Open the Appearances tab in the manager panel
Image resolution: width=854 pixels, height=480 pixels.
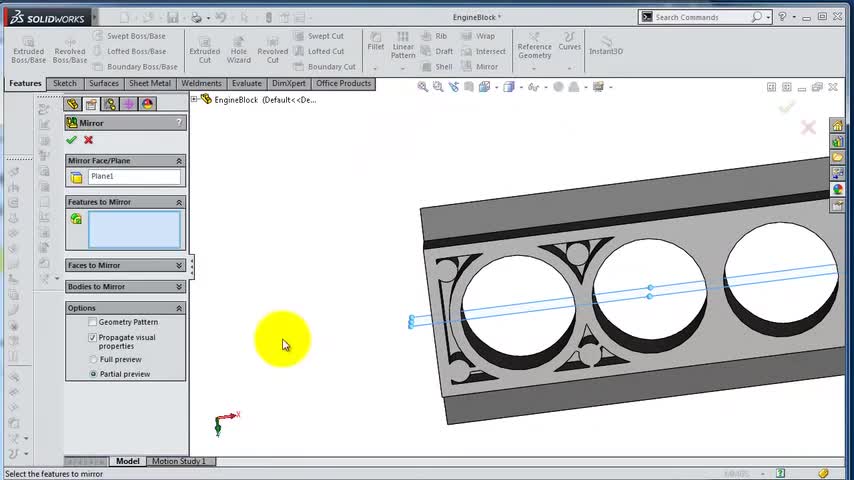[x=147, y=104]
